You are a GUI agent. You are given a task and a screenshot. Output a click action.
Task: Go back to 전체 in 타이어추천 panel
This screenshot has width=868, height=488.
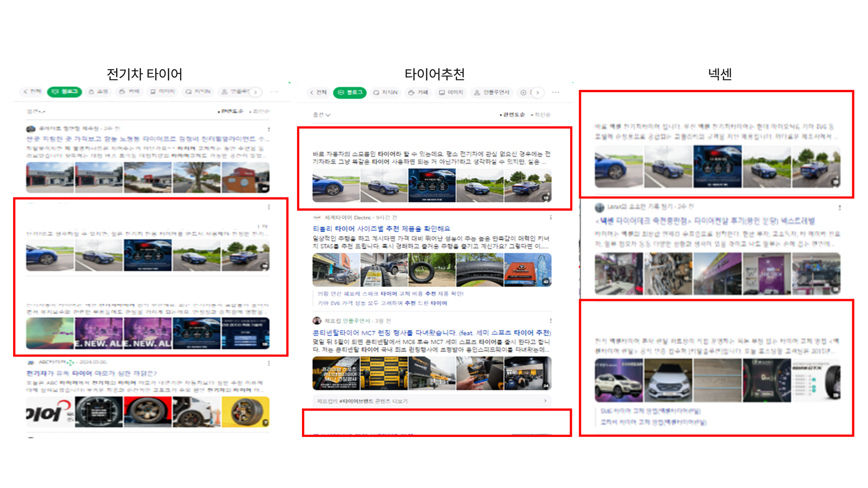(x=318, y=93)
